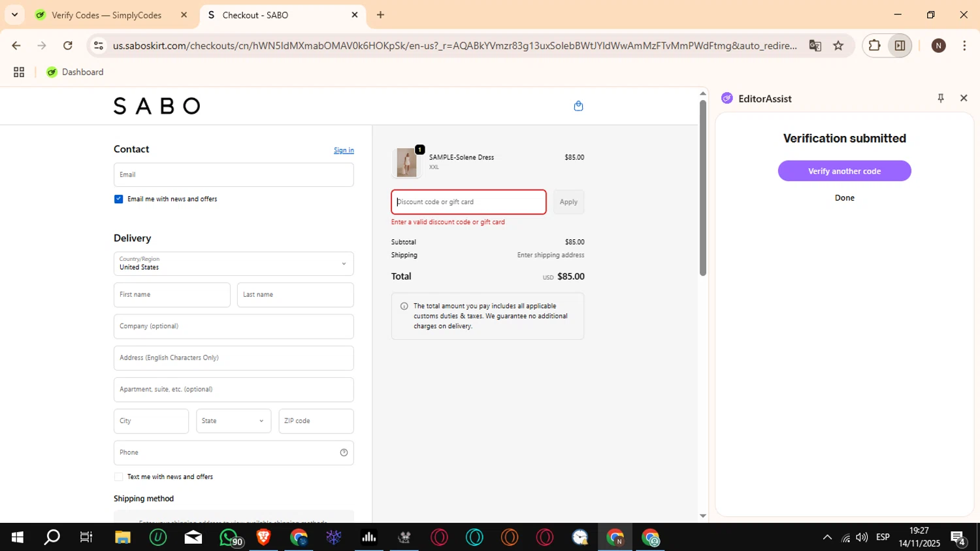
Task: Open Windows Start menu
Action: tap(18, 537)
